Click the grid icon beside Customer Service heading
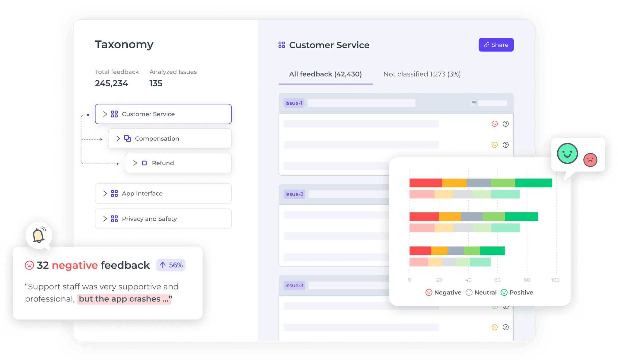 [282, 45]
